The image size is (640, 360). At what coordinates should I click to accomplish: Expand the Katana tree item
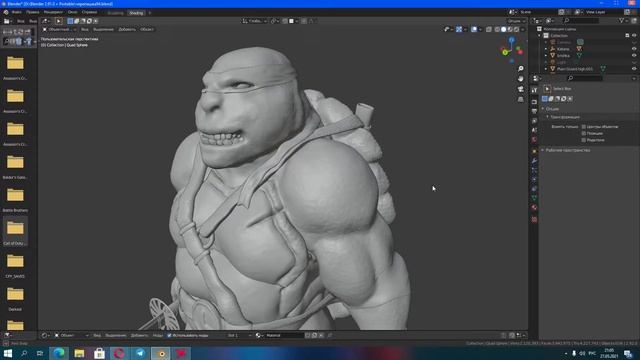(x=546, y=49)
